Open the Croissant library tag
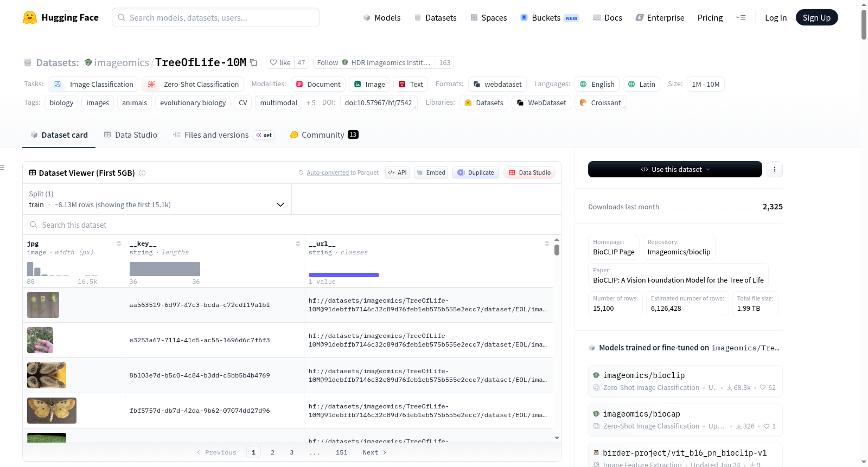Screen dimensions: 868x467 click(601, 103)
